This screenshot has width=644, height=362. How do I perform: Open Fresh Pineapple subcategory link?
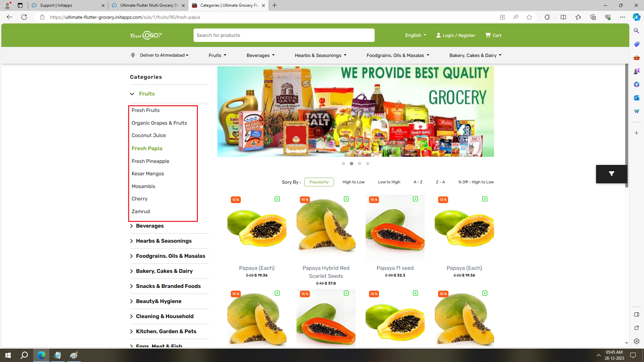pos(150,161)
